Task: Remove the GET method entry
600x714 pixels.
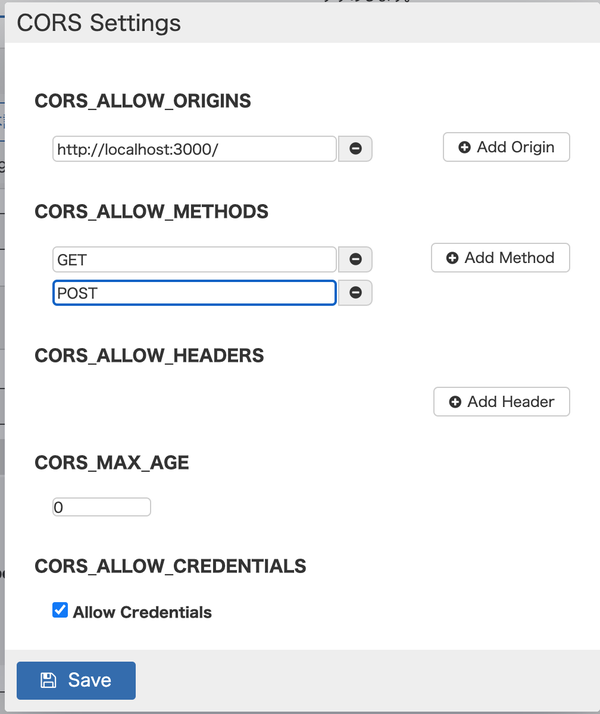Action: (355, 259)
